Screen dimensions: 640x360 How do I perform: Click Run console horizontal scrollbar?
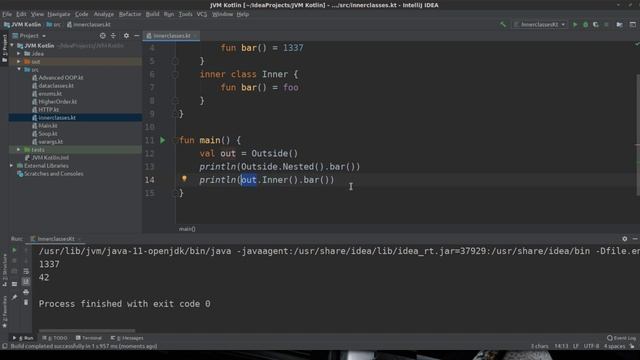click(x=87, y=330)
